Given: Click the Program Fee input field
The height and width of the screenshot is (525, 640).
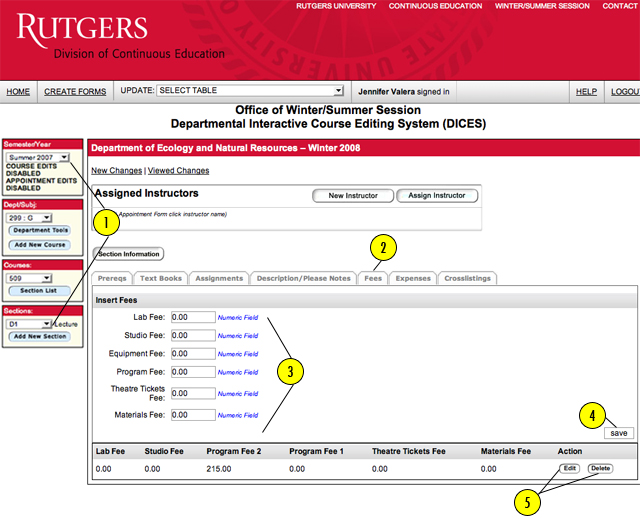Looking at the screenshot, I should pos(193,372).
